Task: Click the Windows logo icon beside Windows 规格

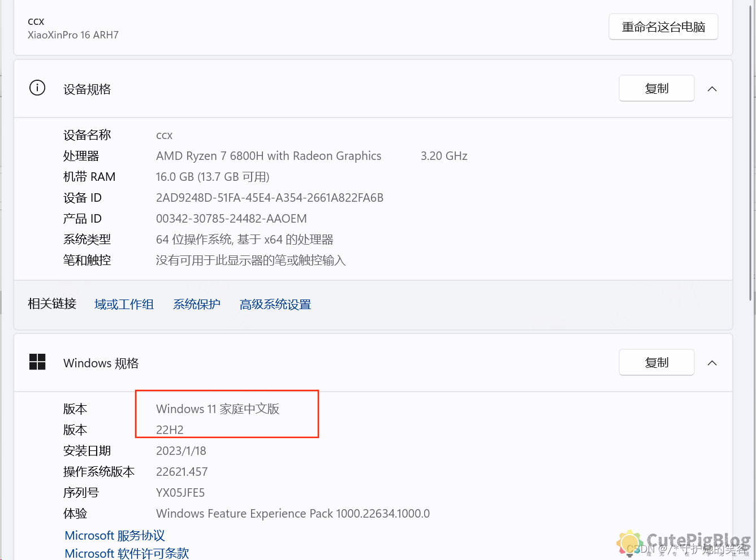Action: (37, 362)
